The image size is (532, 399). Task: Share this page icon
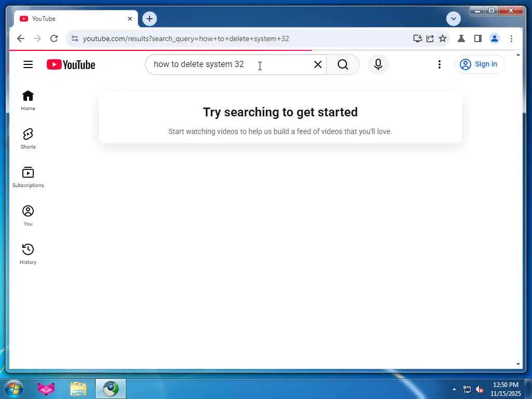click(x=430, y=38)
